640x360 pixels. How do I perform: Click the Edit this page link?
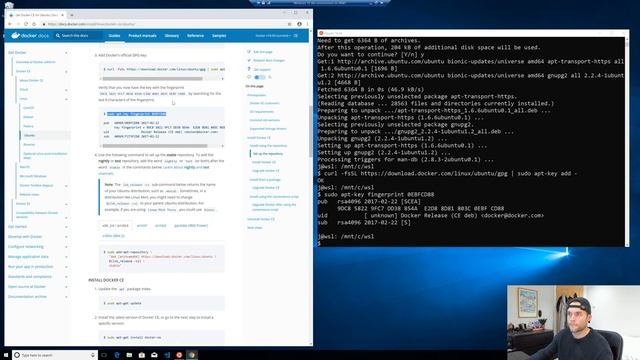(x=262, y=52)
